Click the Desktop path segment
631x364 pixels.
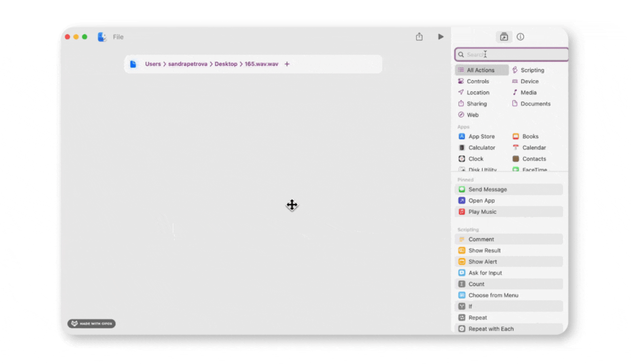(x=226, y=64)
